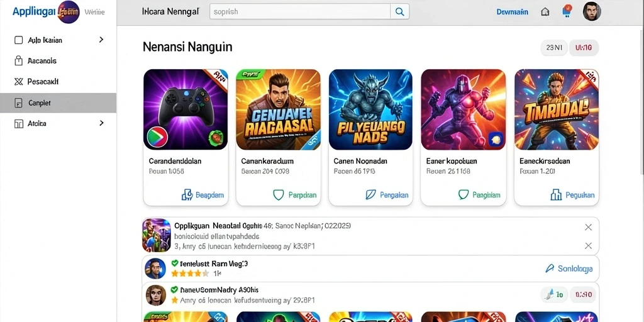Image resolution: width=644 pixels, height=322 pixels.
Task: Click the Atoiica columns icon
Action: pyautogui.click(x=18, y=123)
